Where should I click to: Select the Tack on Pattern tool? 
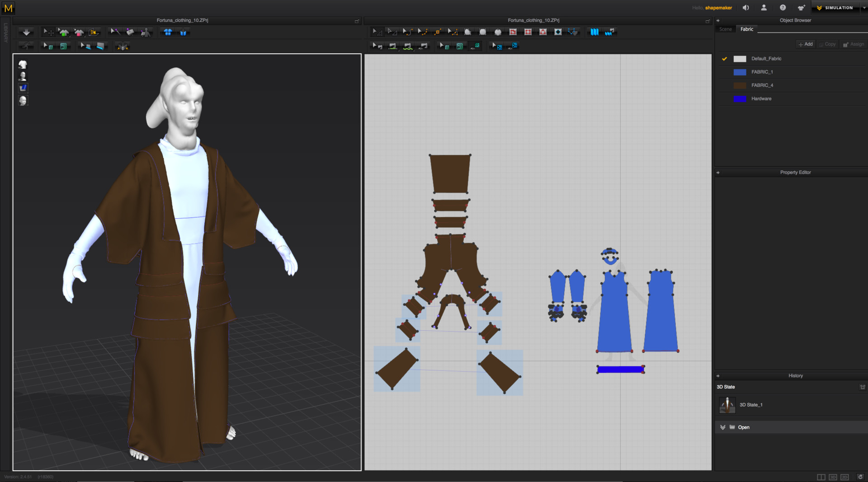point(130,32)
